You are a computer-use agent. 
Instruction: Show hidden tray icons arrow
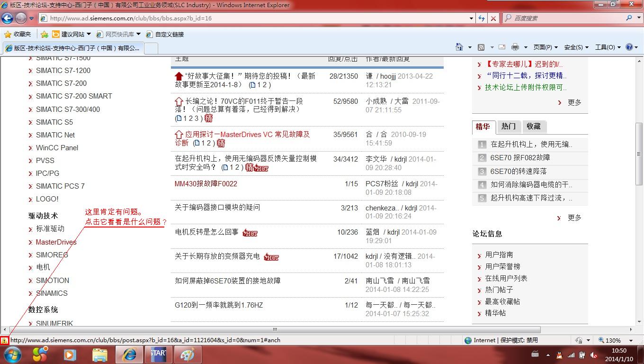point(548,355)
